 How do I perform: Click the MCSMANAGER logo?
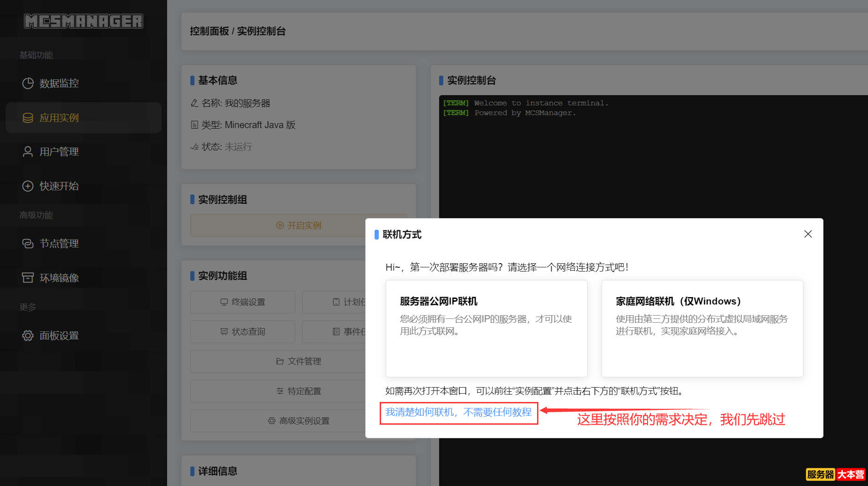(84, 21)
